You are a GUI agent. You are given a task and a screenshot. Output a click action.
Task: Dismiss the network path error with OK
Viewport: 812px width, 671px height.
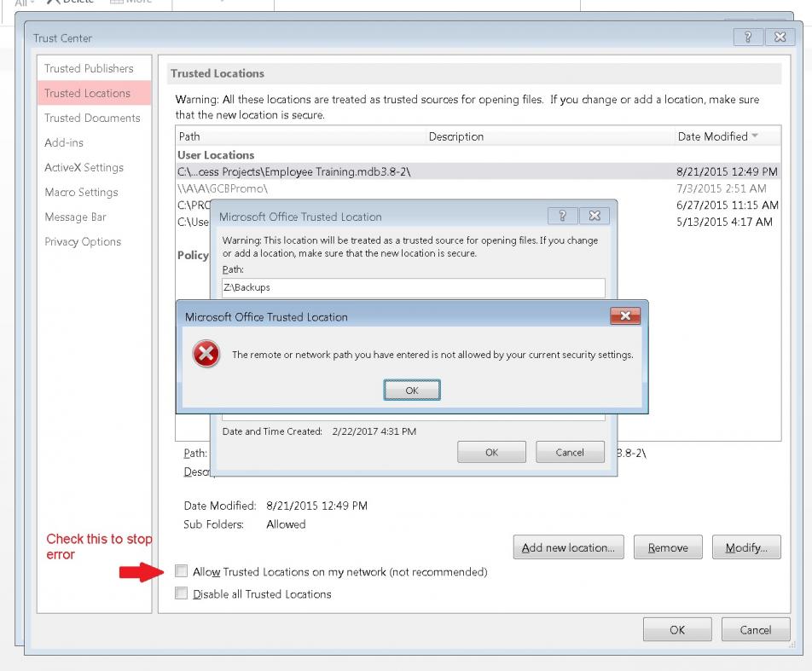tap(412, 390)
